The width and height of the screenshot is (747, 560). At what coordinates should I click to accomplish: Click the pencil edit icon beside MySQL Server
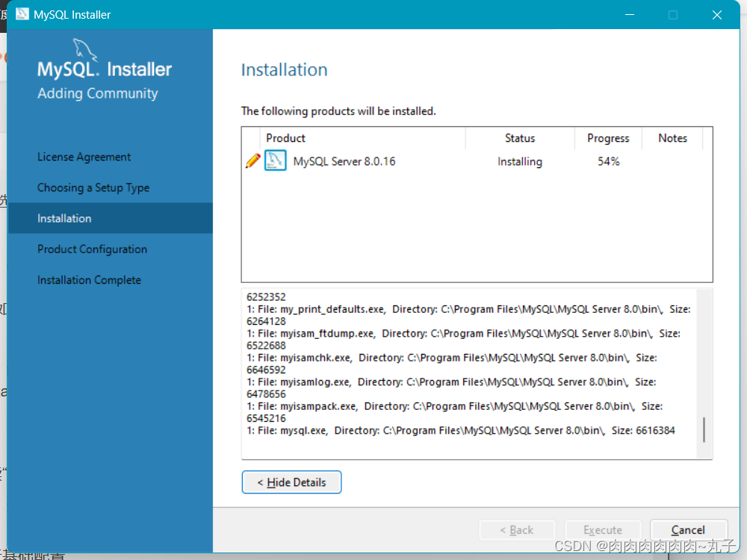click(x=253, y=161)
